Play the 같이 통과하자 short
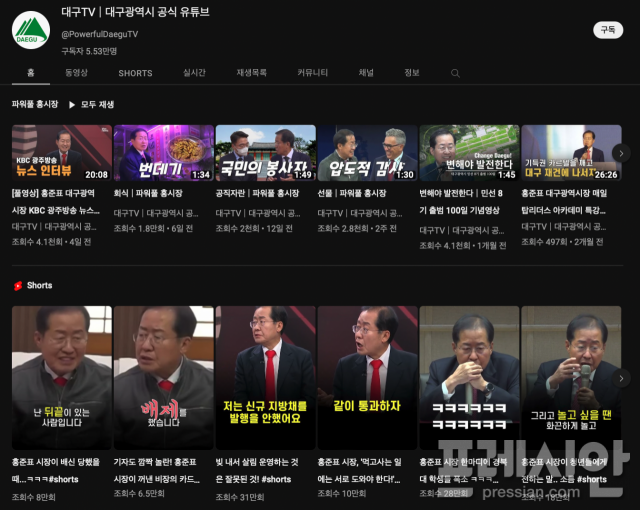 coord(367,377)
